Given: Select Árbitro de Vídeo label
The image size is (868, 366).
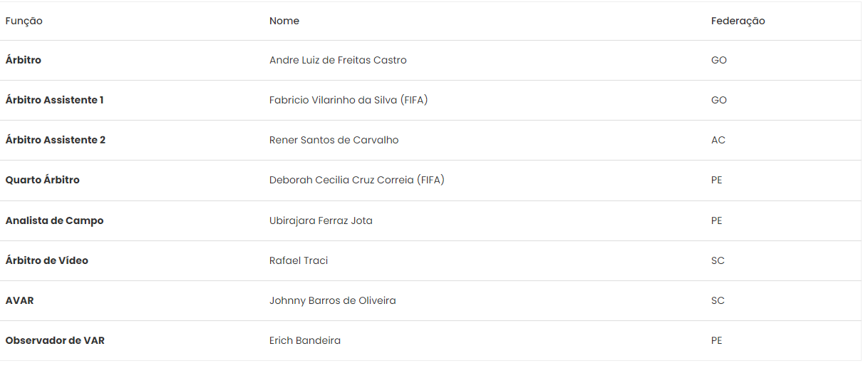Looking at the screenshot, I should point(47,261).
